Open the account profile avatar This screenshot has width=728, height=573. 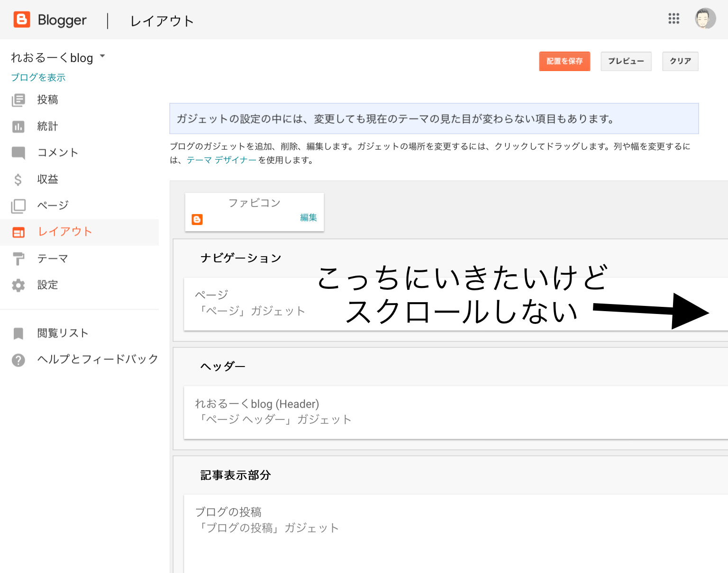(705, 19)
